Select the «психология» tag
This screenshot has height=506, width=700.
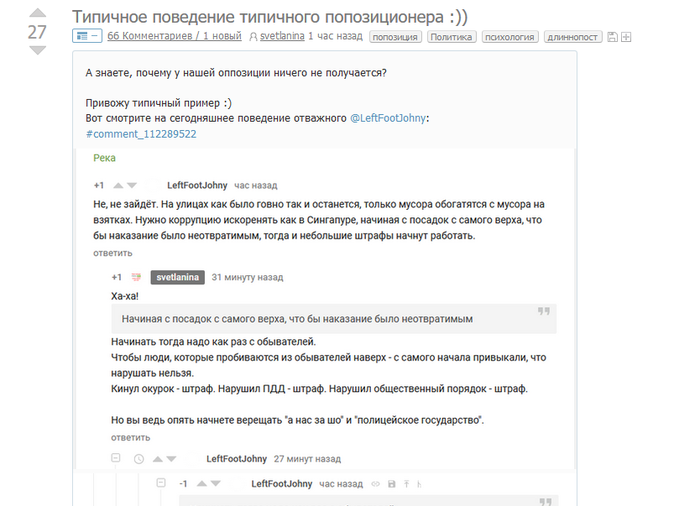click(509, 37)
